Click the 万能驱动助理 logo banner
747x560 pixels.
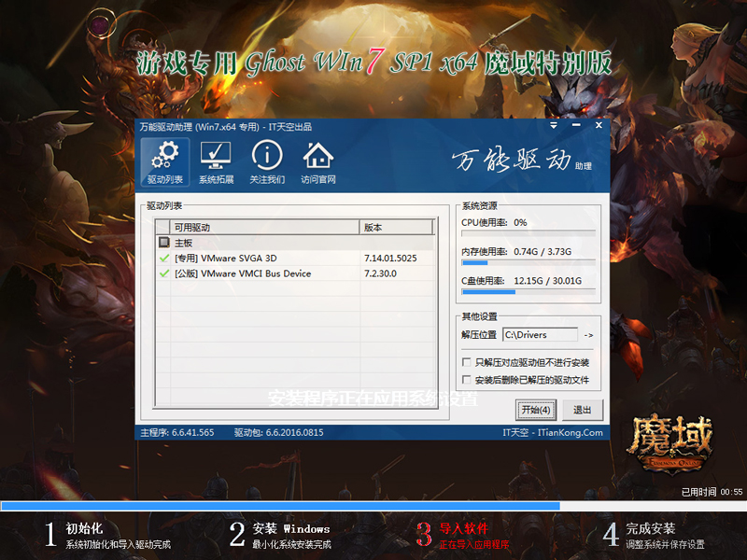tap(518, 157)
